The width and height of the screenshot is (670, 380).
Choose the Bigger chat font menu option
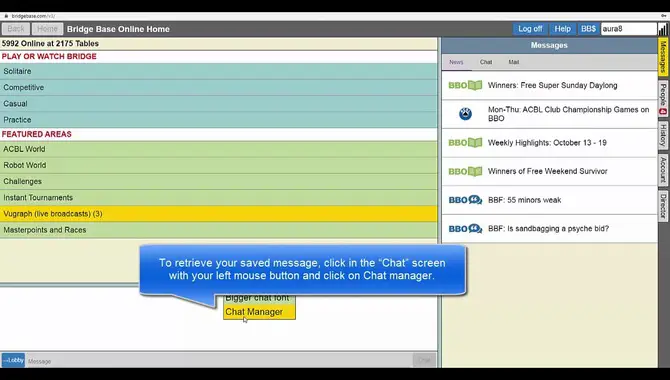[259, 298]
